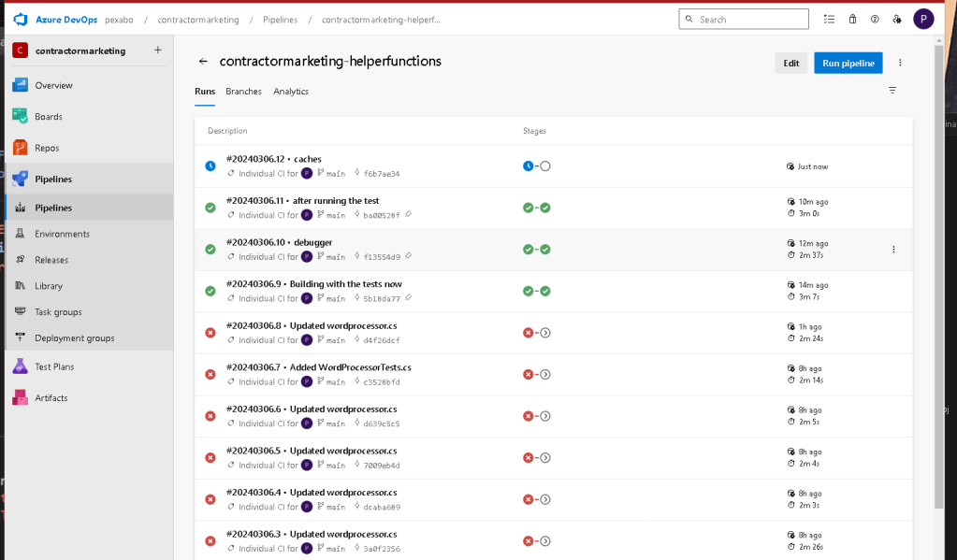Click pexabo organization breadcrumb

click(x=119, y=20)
